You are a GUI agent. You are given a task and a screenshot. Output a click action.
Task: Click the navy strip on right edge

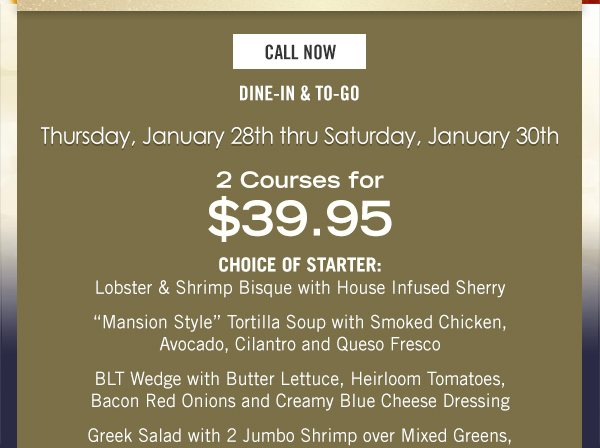591,363
